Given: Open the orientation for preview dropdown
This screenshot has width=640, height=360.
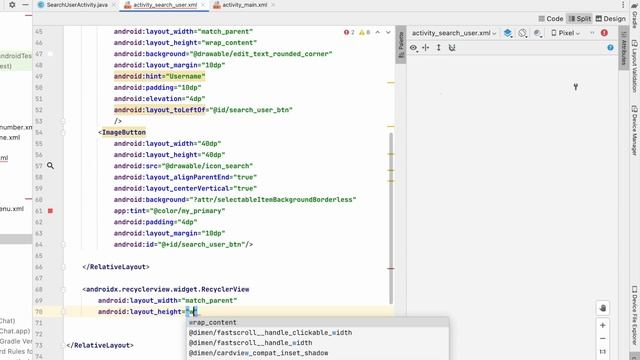Looking at the screenshot, I should pos(523,33).
